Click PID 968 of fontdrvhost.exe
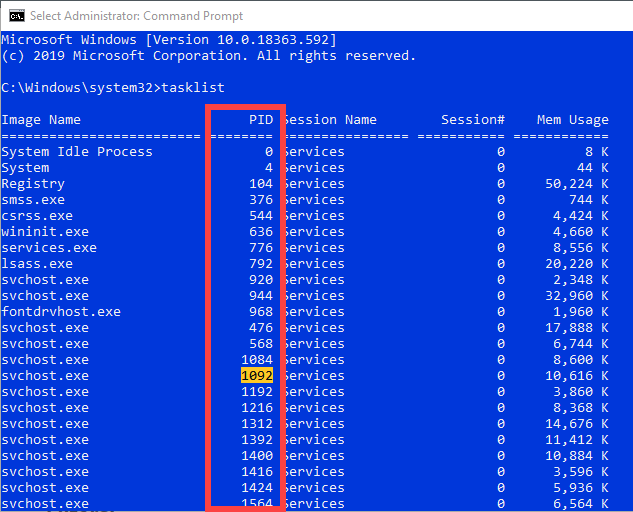The height and width of the screenshot is (512, 633). point(261,312)
